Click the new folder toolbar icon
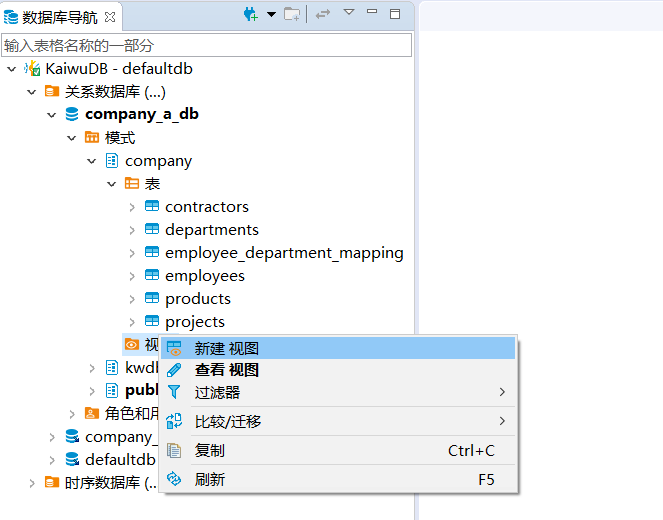 pos(292,14)
